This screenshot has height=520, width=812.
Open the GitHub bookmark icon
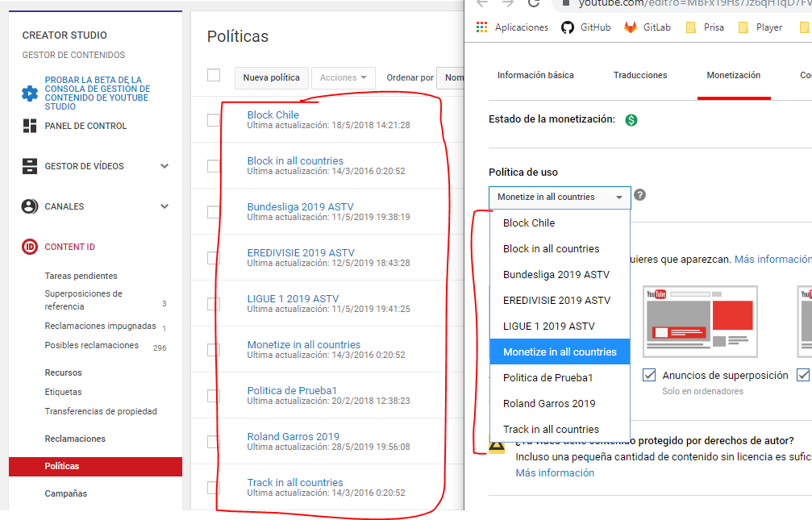tap(568, 27)
